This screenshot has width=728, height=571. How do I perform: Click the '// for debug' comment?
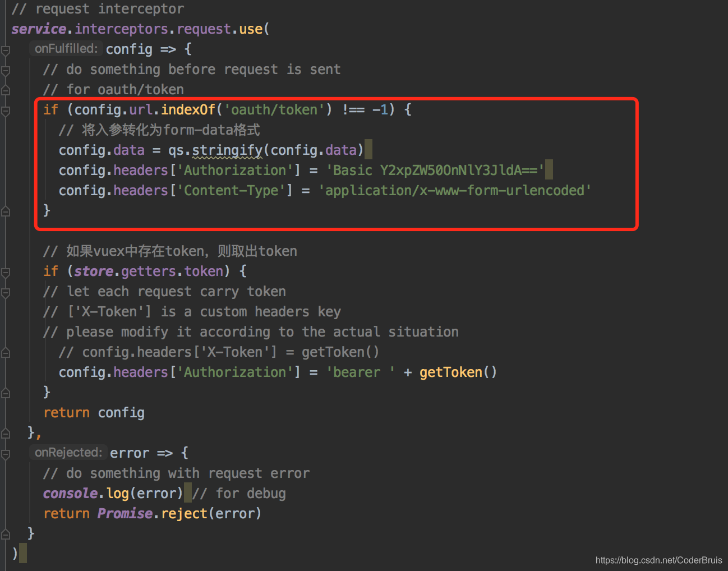click(239, 493)
